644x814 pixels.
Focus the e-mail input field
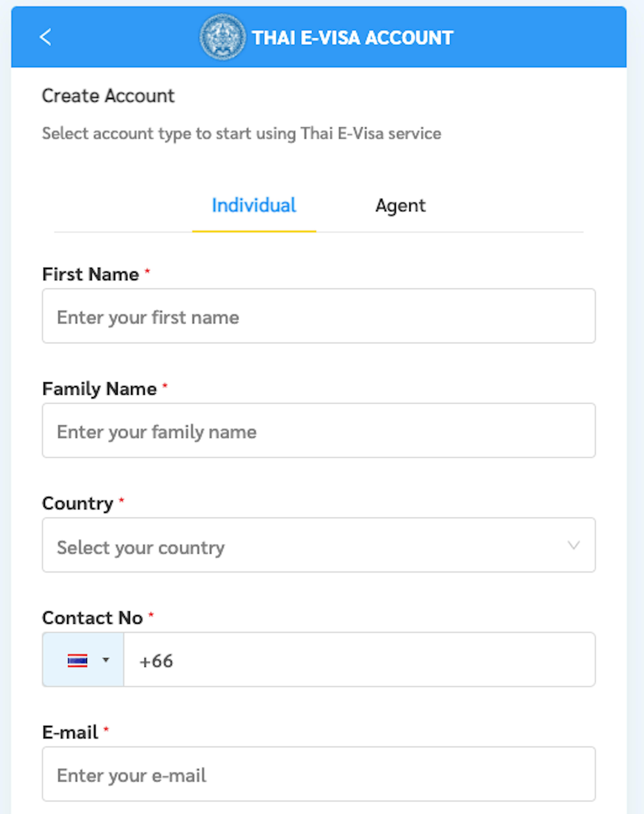point(319,774)
